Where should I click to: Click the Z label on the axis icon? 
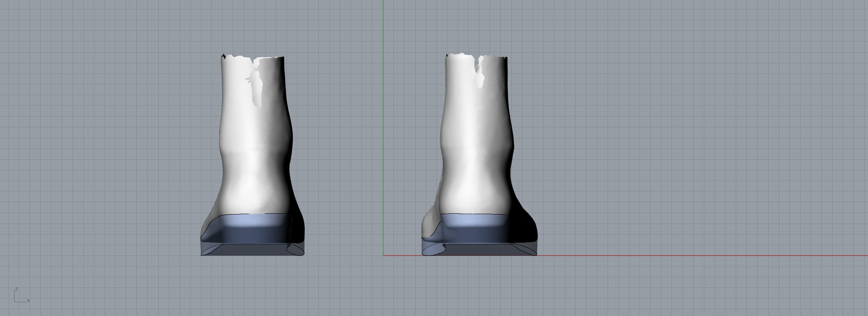(x=16, y=289)
